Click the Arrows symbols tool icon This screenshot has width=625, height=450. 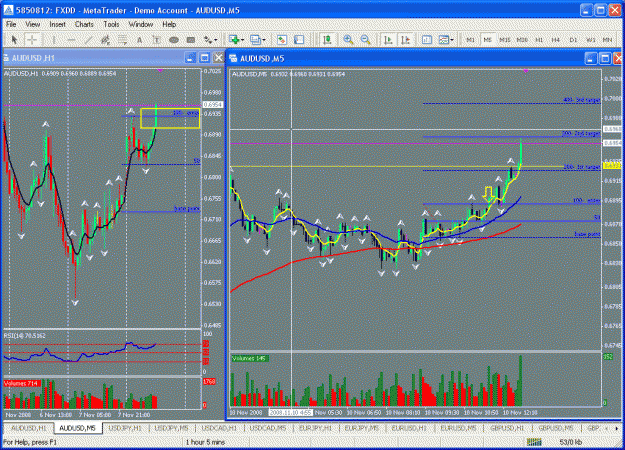click(208, 40)
